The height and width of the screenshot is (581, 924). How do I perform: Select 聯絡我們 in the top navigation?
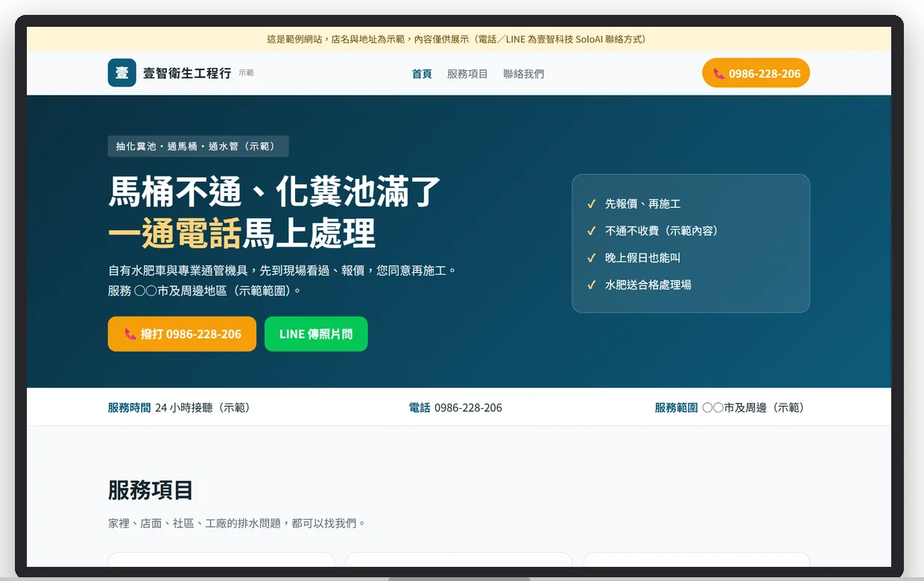tap(523, 74)
